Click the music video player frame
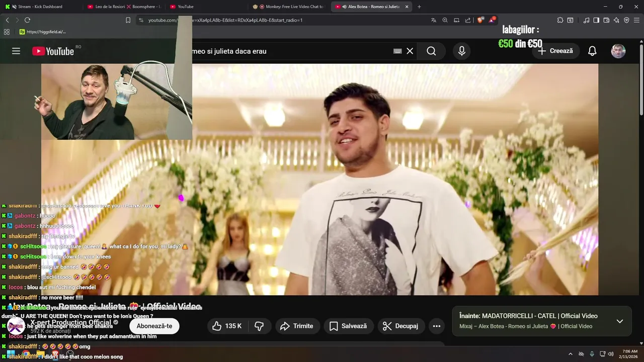644x362 pixels. coord(319,179)
